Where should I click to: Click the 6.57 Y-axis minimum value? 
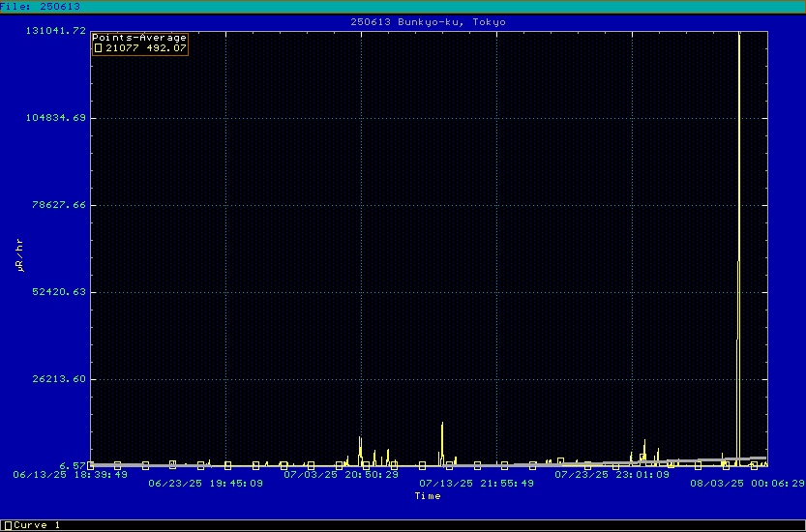[x=75, y=465]
